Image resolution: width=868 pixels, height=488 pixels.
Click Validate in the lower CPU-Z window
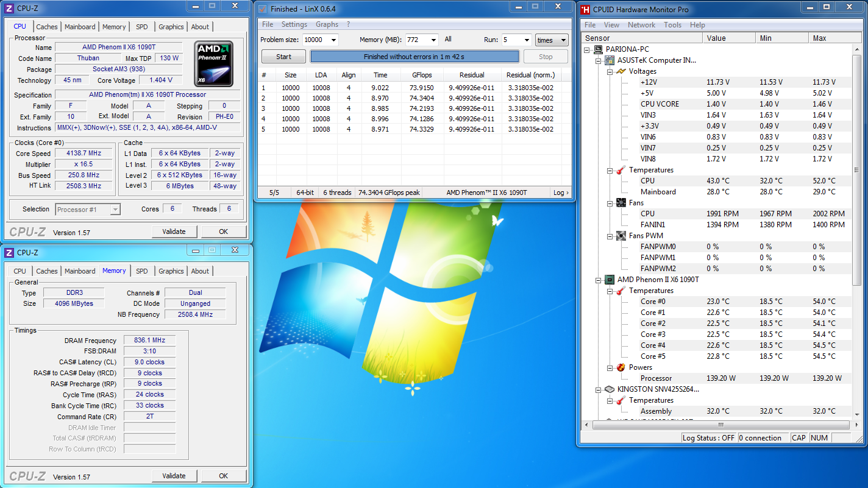coord(174,476)
